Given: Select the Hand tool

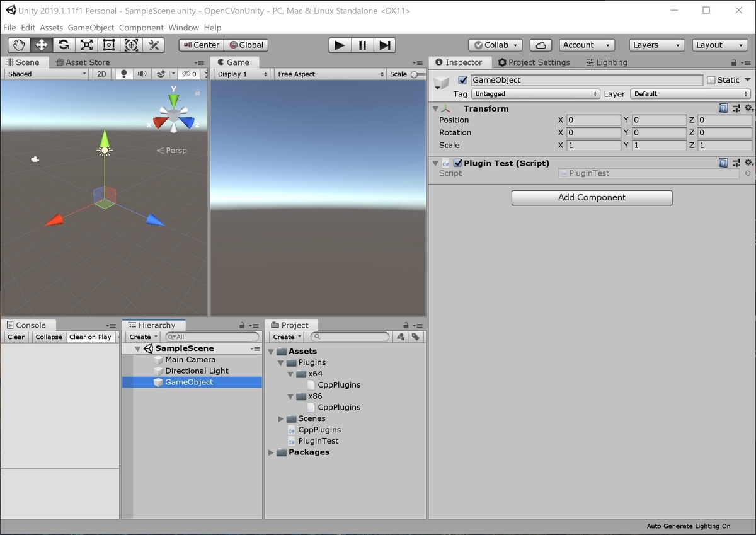Looking at the screenshot, I should click(x=19, y=45).
